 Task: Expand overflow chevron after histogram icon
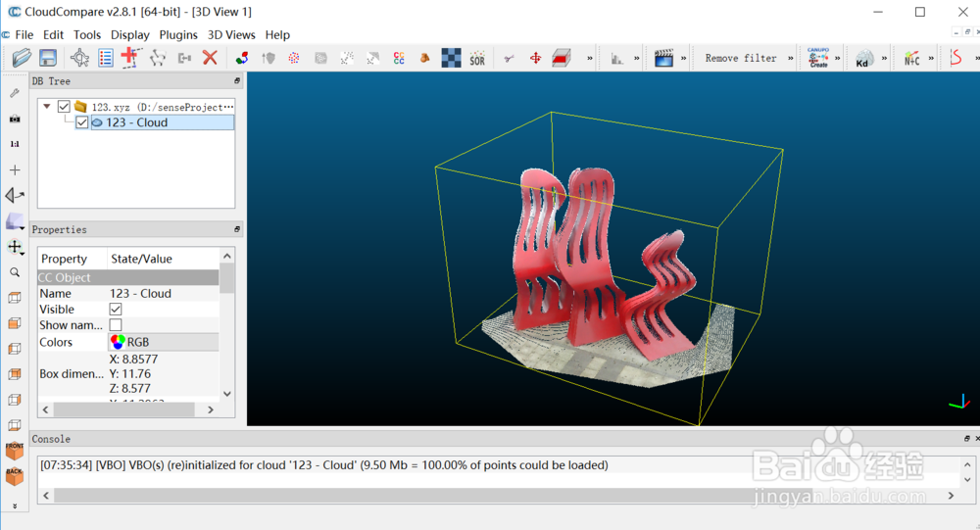click(x=636, y=58)
